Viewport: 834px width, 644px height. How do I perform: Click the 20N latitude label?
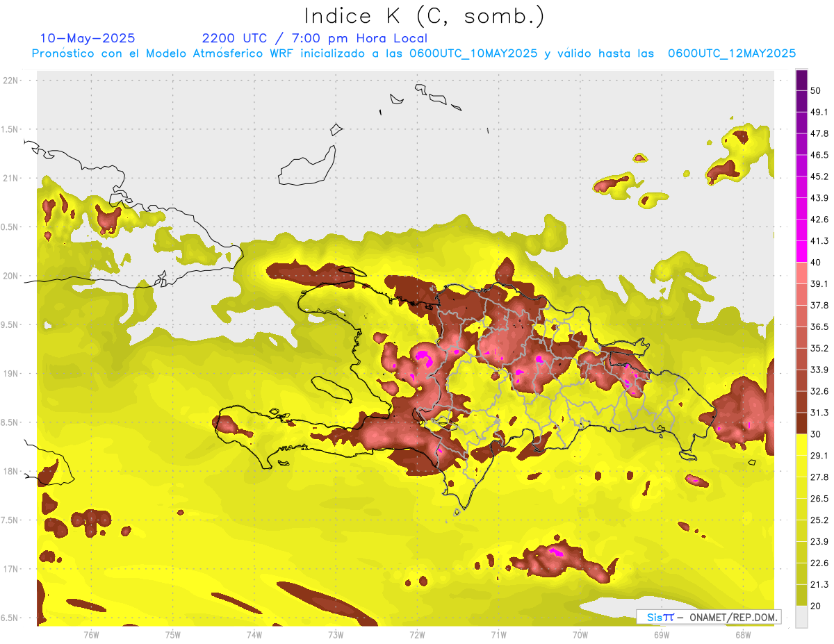pyautogui.click(x=11, y=276)
